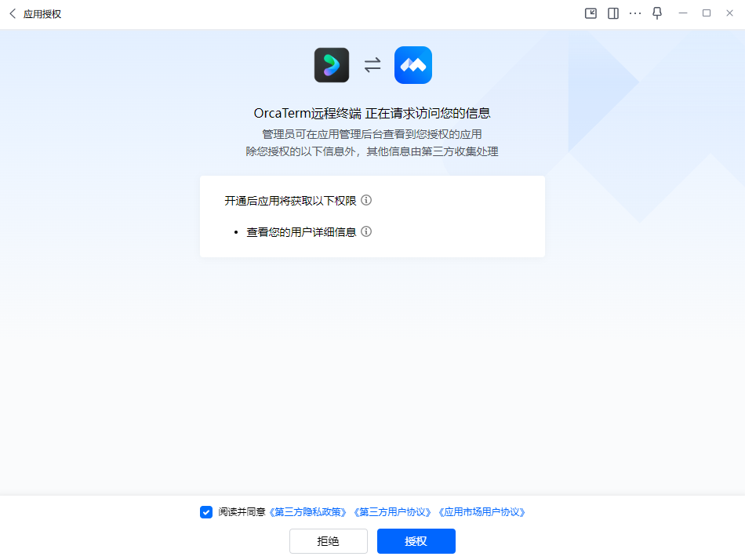745x560 pixels.
Task: Show info about 开通后应用将获取以下权限
Action: (366, 200)
